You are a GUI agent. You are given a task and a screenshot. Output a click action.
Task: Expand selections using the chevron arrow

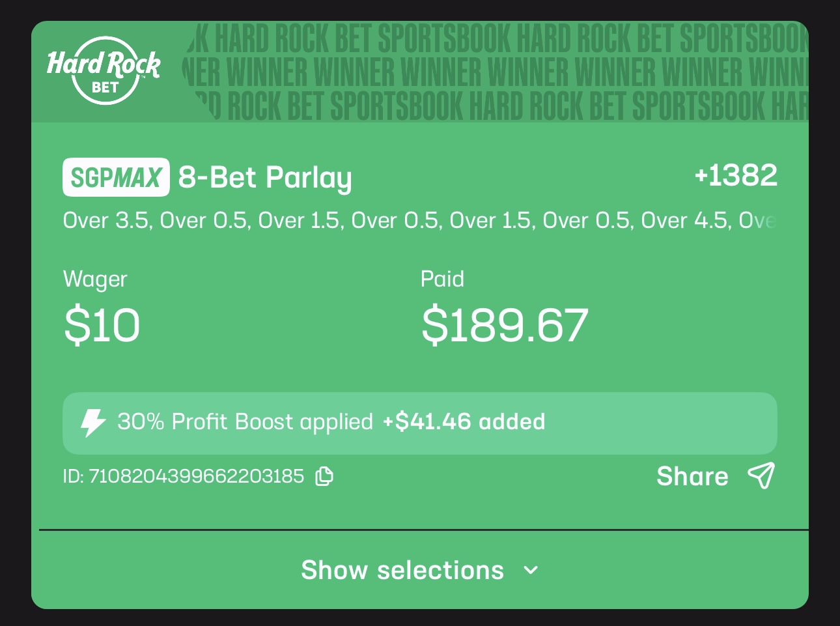click(x=531, y=571)
